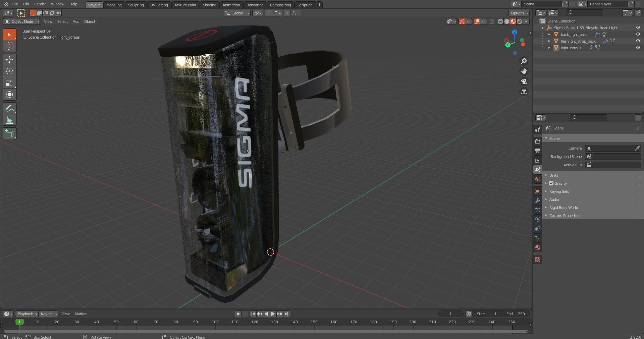Screen dimensions: 644x339
Task: Open the Particles properties tab
Action: [538, 210]
